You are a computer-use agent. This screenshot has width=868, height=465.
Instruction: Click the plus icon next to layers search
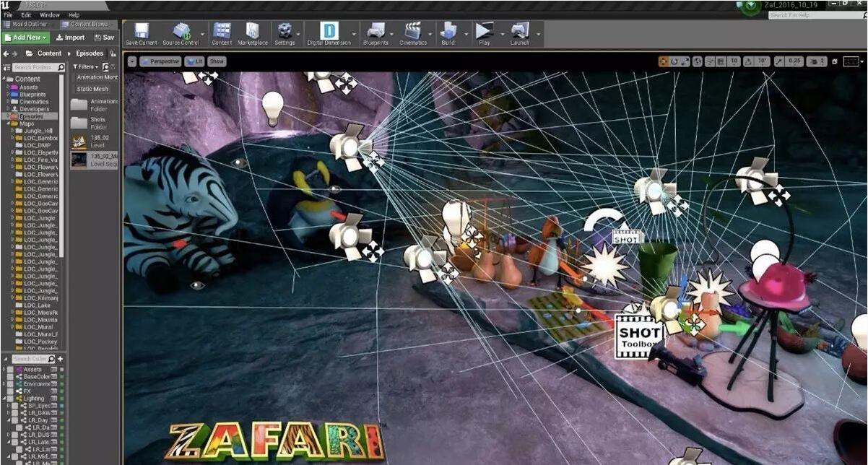click(x=60, y=359)
